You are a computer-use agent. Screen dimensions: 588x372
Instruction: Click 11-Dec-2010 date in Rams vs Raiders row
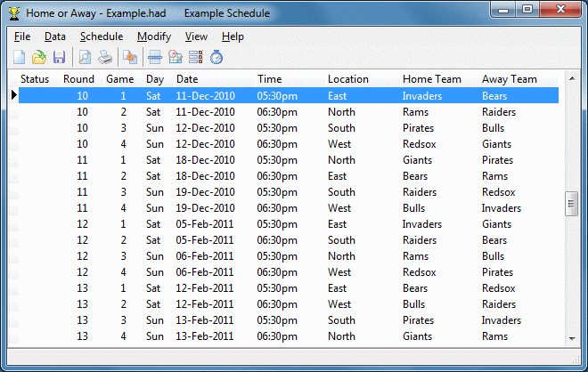coord(205,112)
